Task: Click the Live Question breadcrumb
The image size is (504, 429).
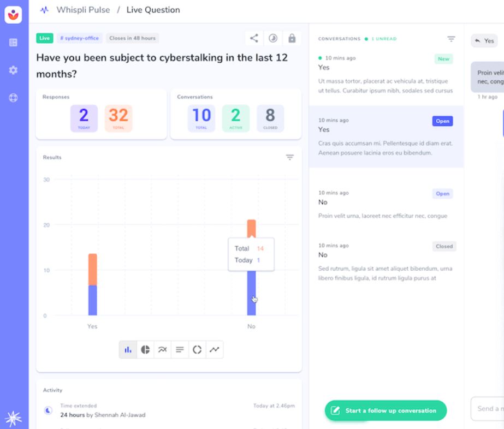Action: tap(153, 10)
